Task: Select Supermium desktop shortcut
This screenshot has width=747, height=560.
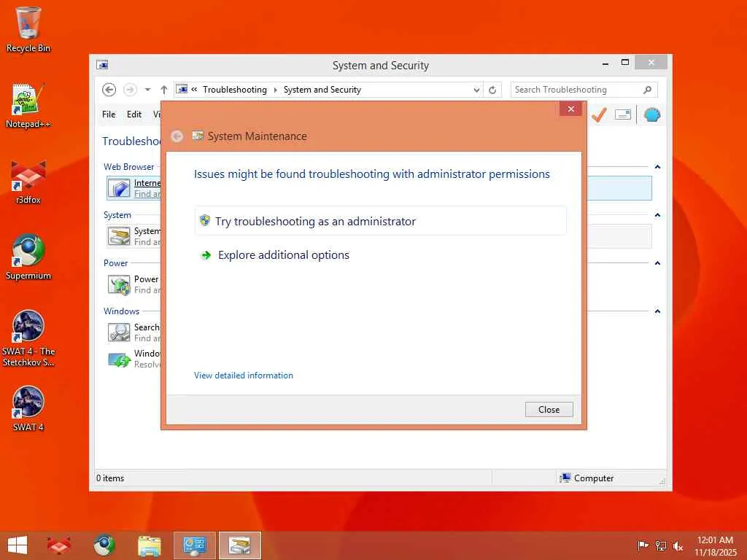Action: [x=28, y=257]
